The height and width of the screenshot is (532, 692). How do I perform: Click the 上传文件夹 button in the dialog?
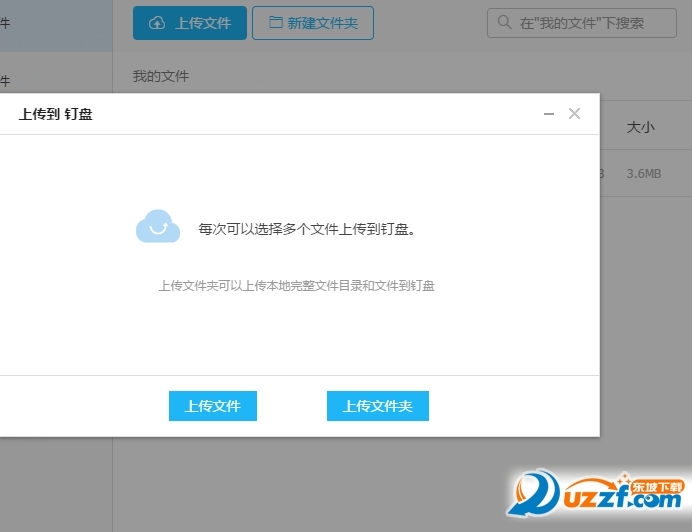378,406
